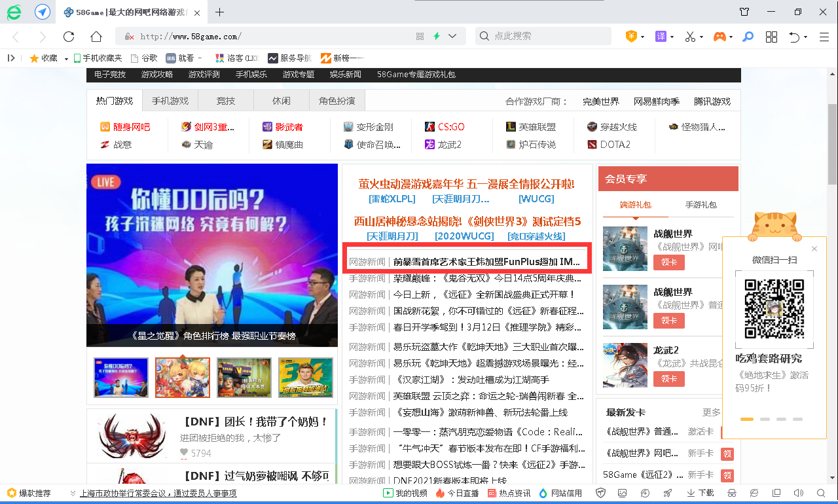Open the dropdown arrow beside undo icon
The width and height of the screenshot is (838, 504).
805,37
